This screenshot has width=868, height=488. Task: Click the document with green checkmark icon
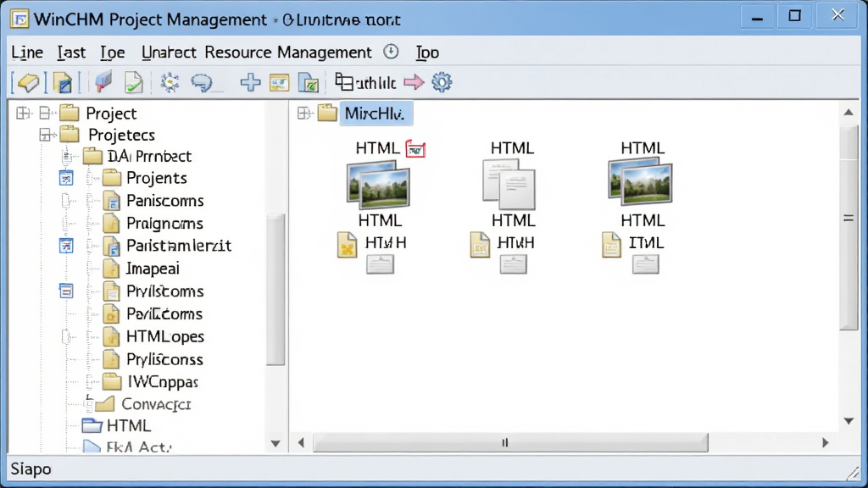click(x=134, y=82)
